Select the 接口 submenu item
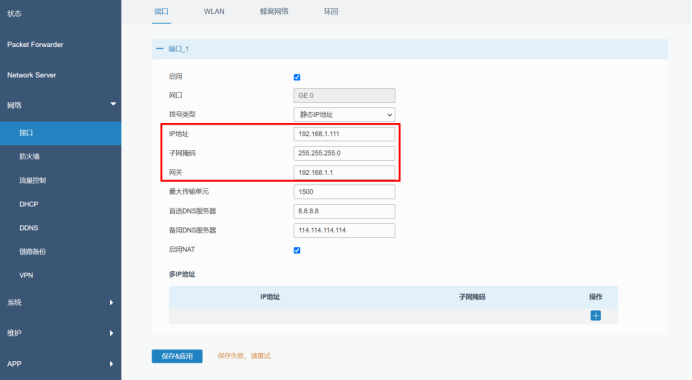692x380 pixels. pos(60,133)
